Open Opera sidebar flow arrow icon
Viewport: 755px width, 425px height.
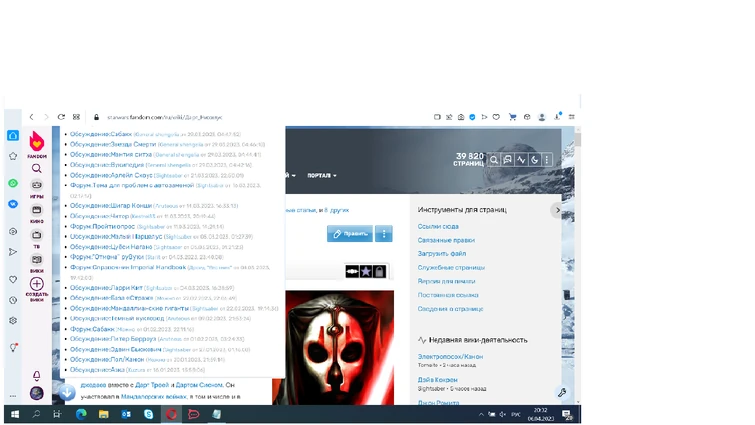[13, 252]
